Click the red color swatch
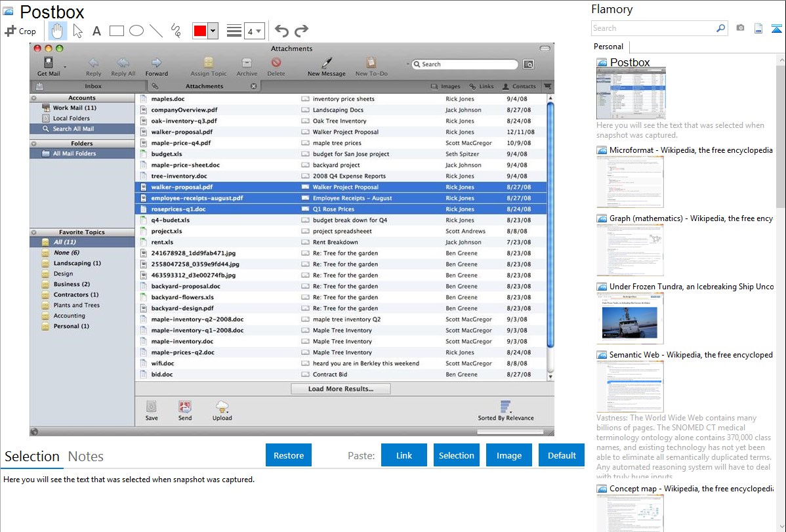This screenshot has width=786, height=532. [x=200, y=31]
